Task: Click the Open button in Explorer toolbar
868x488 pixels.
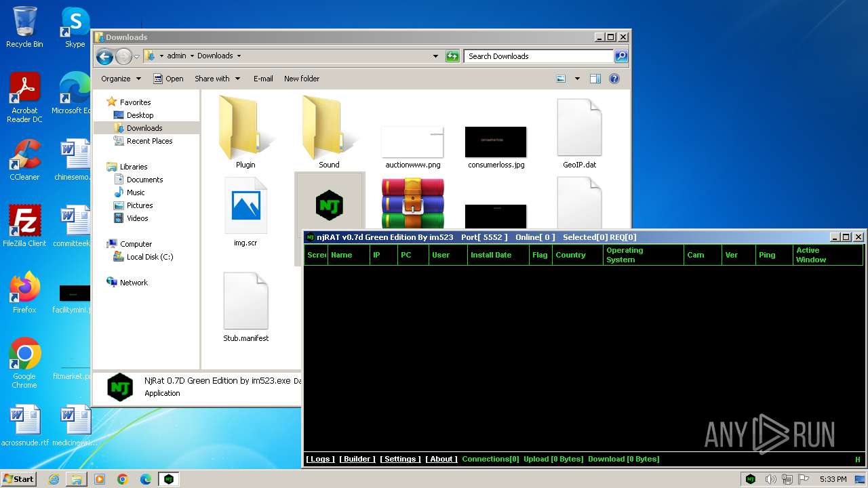Action: point(168,79)
